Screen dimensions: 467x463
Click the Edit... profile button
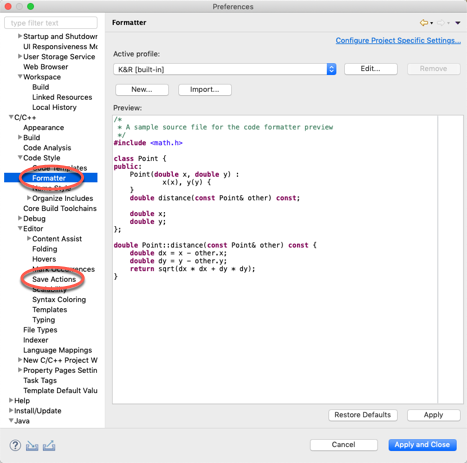[x=371, y=69]
